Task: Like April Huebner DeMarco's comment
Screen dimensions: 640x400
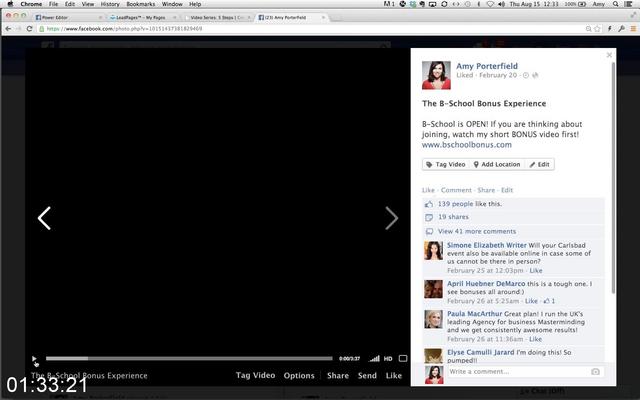Action: pos(531,301)
